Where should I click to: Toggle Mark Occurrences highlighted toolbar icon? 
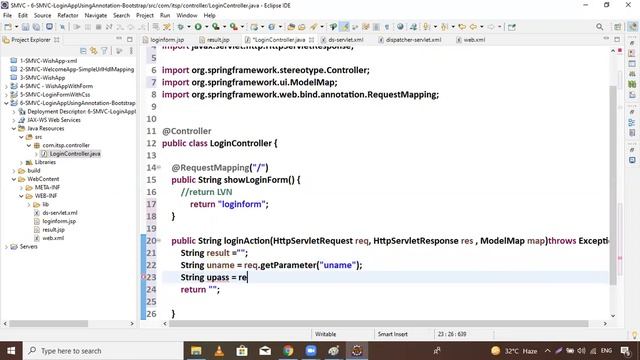(345, 27)
